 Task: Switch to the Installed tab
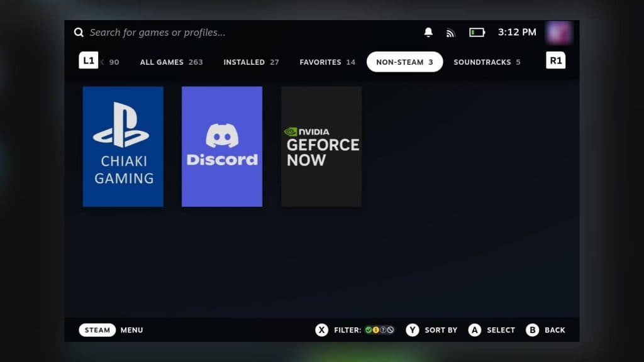(251, 62)
